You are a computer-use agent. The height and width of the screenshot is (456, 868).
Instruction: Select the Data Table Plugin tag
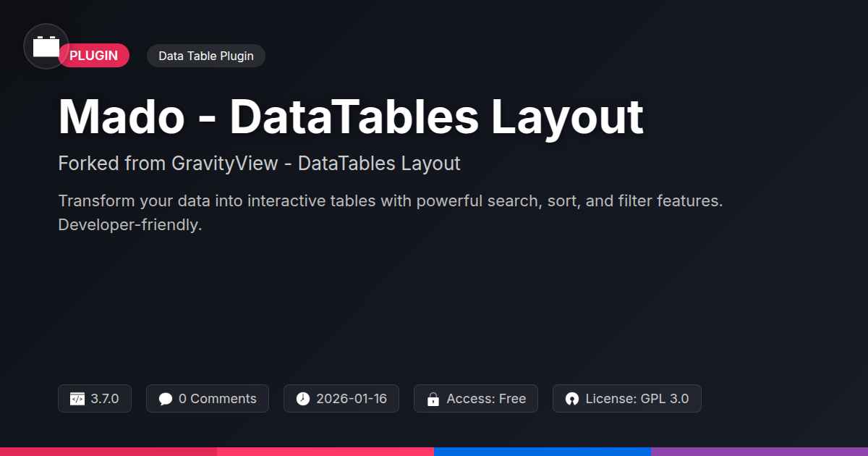206,56
